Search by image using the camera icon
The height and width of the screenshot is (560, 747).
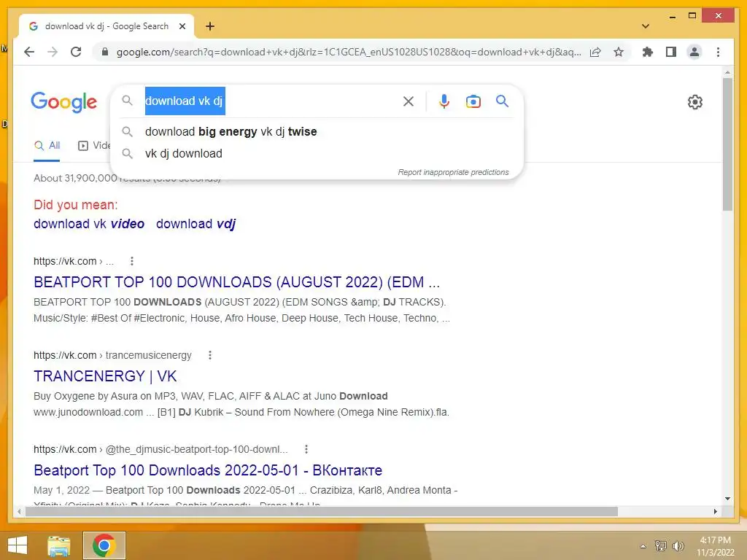[473, 101]
